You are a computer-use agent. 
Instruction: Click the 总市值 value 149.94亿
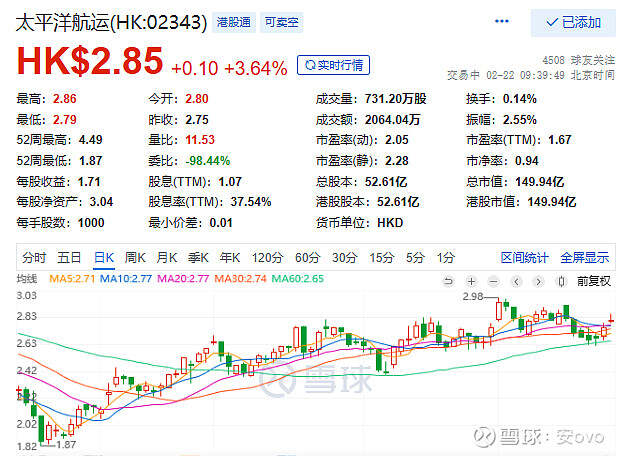point(540,182)
